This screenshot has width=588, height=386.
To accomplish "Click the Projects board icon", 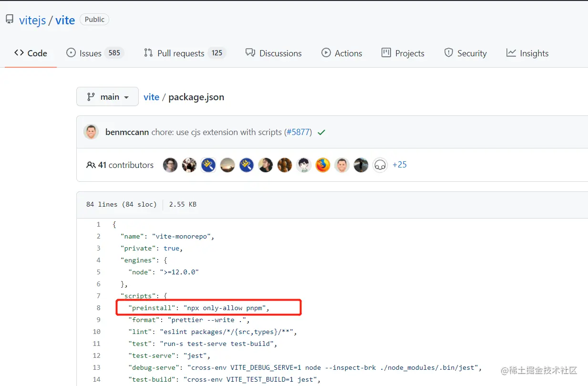I will (386, 52).
